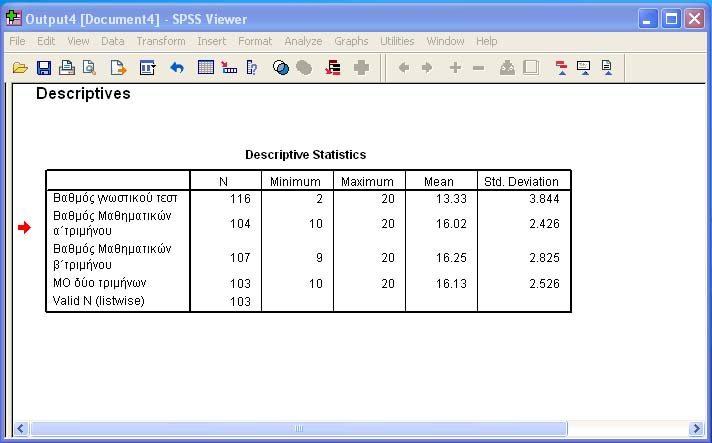Click the N value 107
Image resolution: width=712 pixels, height=443 pixels.
240,257
